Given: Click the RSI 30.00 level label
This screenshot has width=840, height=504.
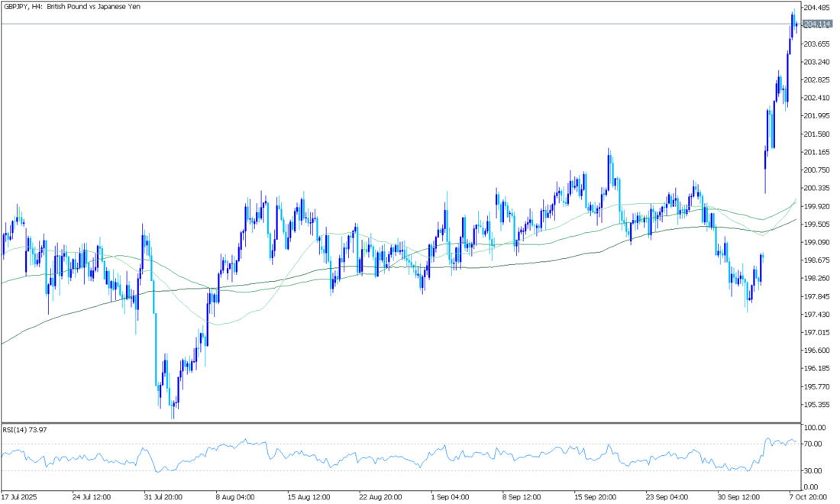Looking at the screenshot, I should point(813,470).
